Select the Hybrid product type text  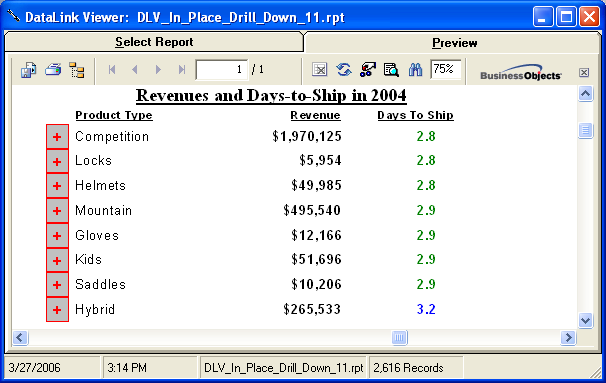coord(95,309)
